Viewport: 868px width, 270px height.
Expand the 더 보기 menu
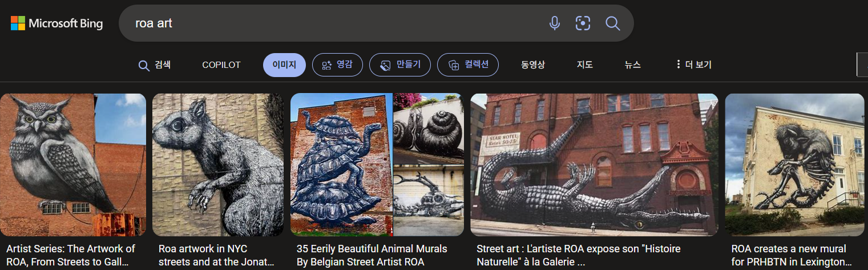(x=694, y=65)
